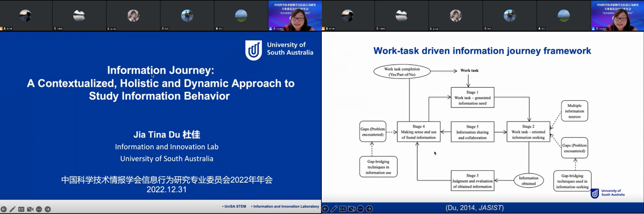Image resolution: width=644 pixels, height=214 pixels.
Task: Advance to next slide on right framework slide
Action: click(x=369, y=209)
